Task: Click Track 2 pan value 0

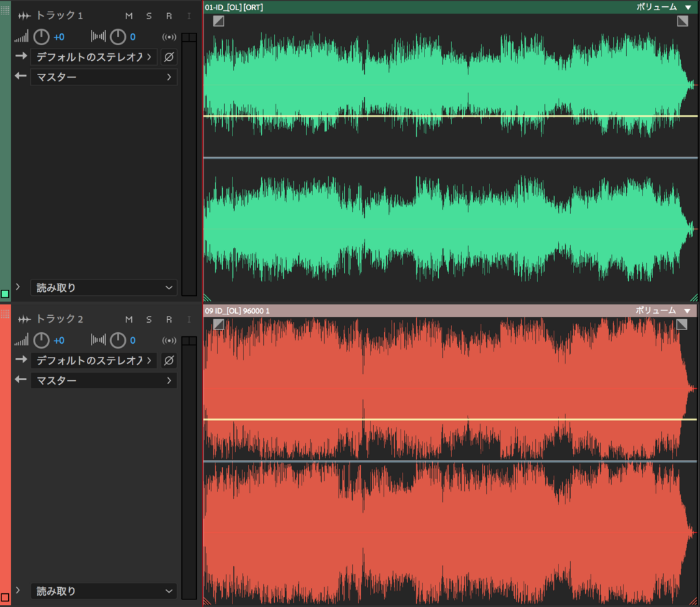Action: tap(133, 340)
